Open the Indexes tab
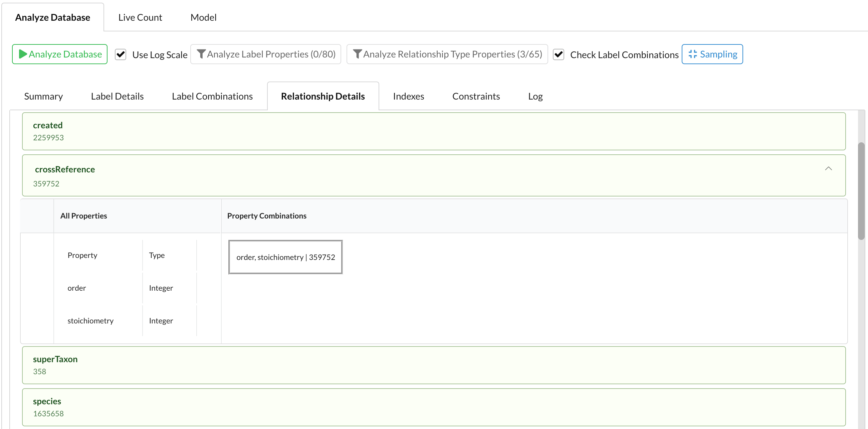This screenshot has width=868, height=429. [x=408, y=97]
